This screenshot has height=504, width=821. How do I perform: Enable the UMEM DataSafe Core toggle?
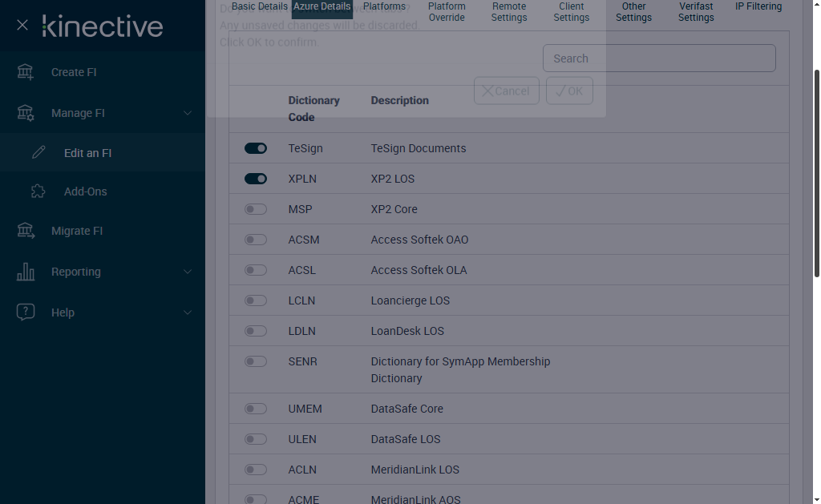pos(256,409)
